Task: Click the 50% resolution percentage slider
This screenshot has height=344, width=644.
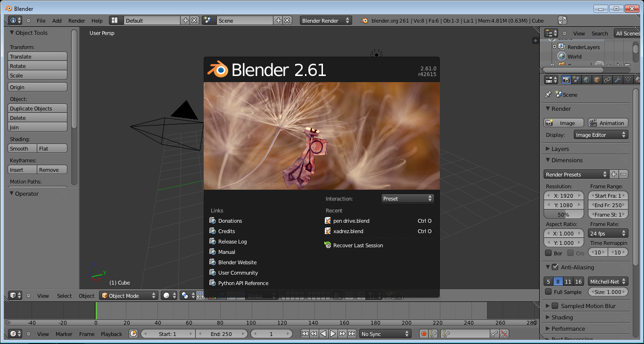Action: (563, 214)
